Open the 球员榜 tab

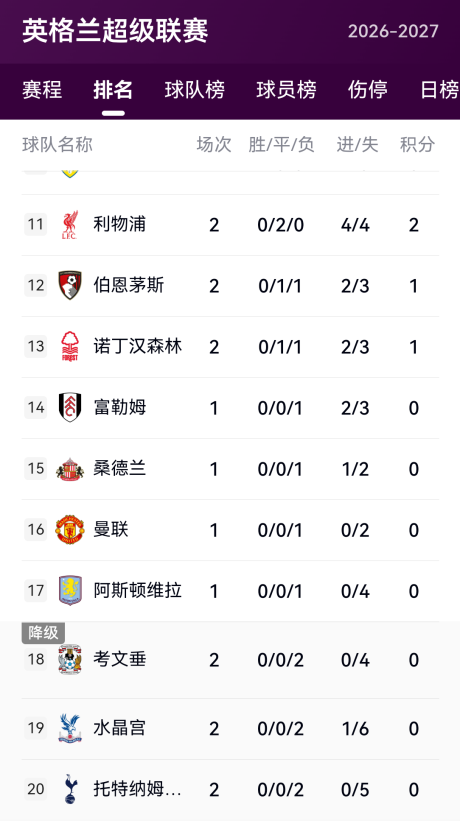[x=286, y=90]
